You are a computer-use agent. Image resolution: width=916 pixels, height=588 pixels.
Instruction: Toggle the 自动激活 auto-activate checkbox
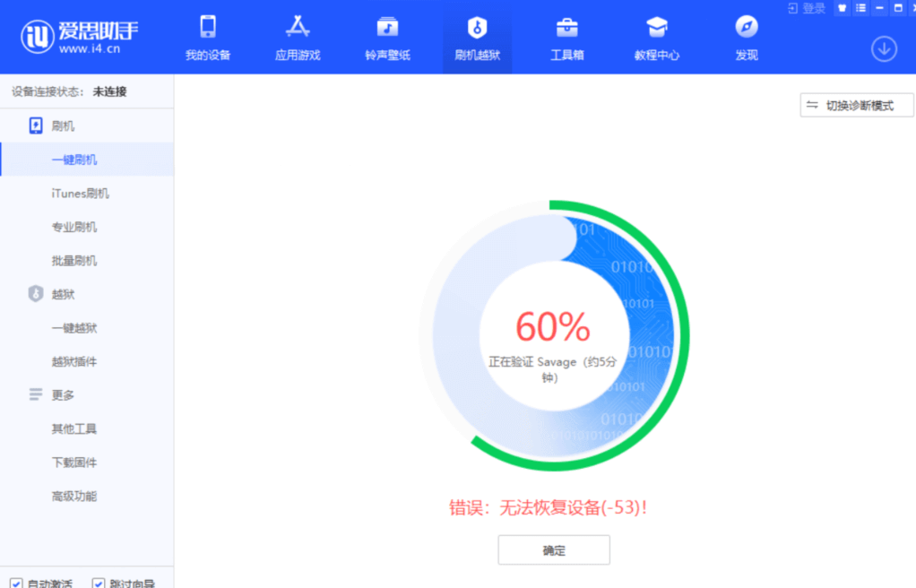pos(16,584)
